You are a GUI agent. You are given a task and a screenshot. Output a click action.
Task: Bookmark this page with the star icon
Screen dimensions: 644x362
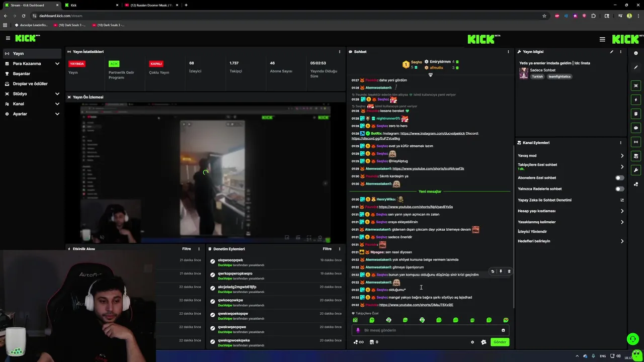click(x=544, y=16)
